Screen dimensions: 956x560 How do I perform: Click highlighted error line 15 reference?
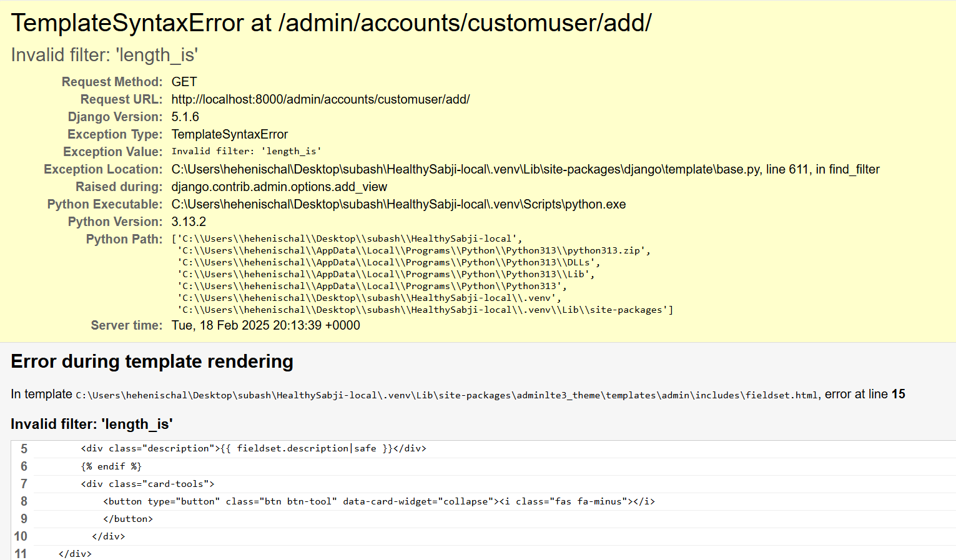(899, 394)
